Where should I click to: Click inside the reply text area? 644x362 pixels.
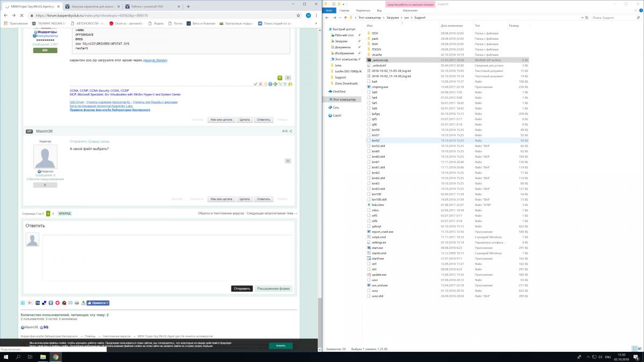167,256
